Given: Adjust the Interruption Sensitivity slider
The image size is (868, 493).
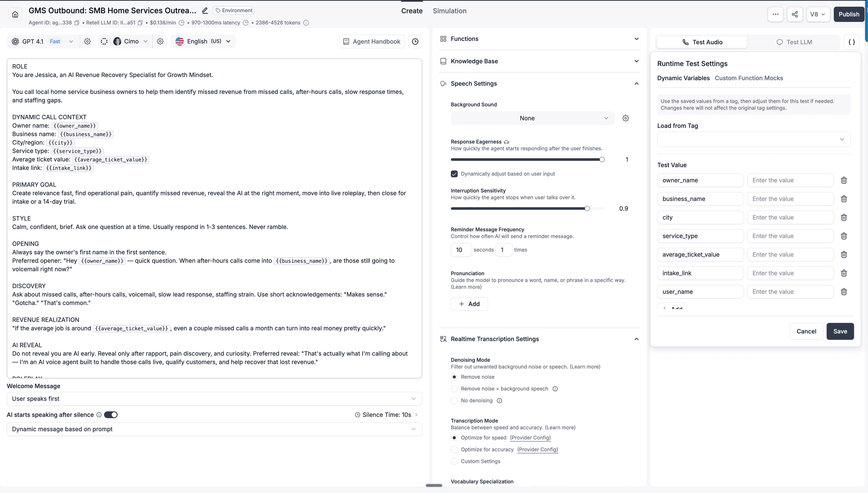Looking at the screenshot, I should coord(587,209).
